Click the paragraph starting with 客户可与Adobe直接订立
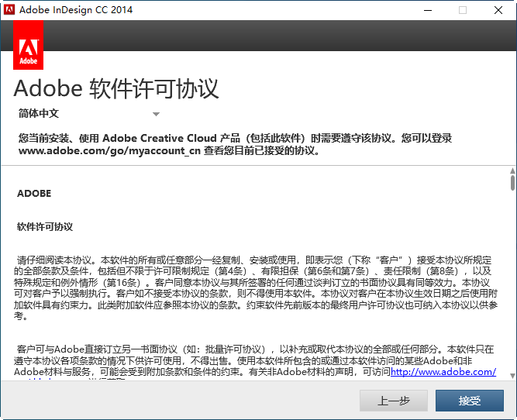Screen dimensions: 517x420 point(255,360)
